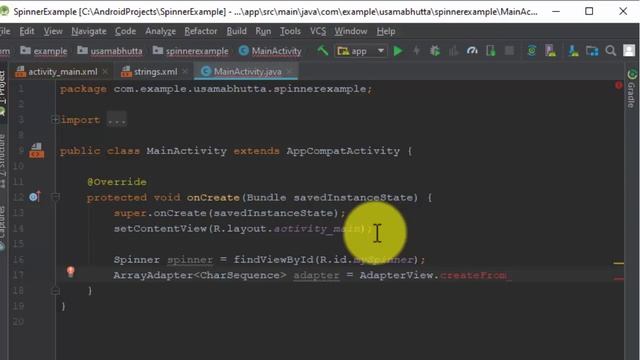Screen dimensions: 640x360
Task: Open the AVD Manager icon
Action: click(x=550, y=51)
